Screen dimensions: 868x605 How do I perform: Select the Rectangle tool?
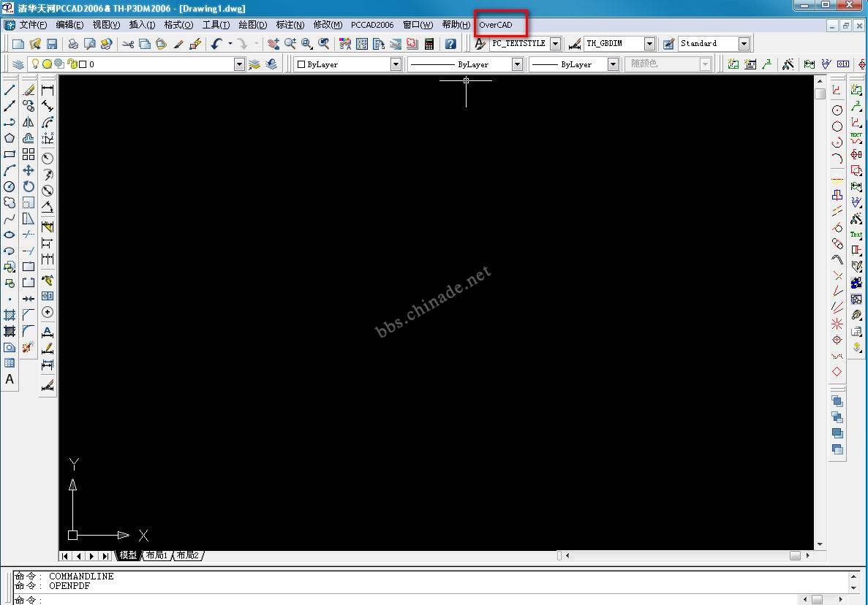click(10, 154)
